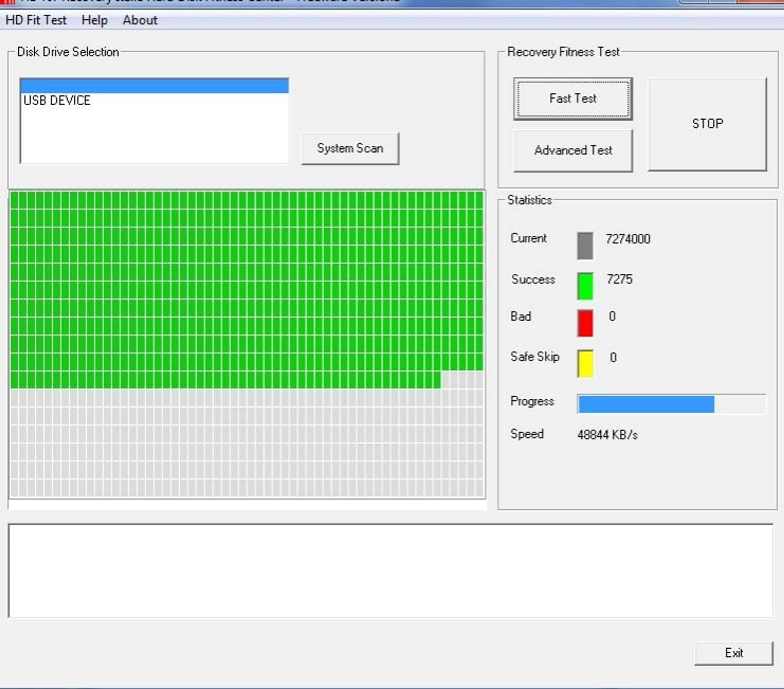Image resolution: width=784 pixels, height=689 pixels.
Task: Click the Success count 7275
Action: tap(619, 279)
